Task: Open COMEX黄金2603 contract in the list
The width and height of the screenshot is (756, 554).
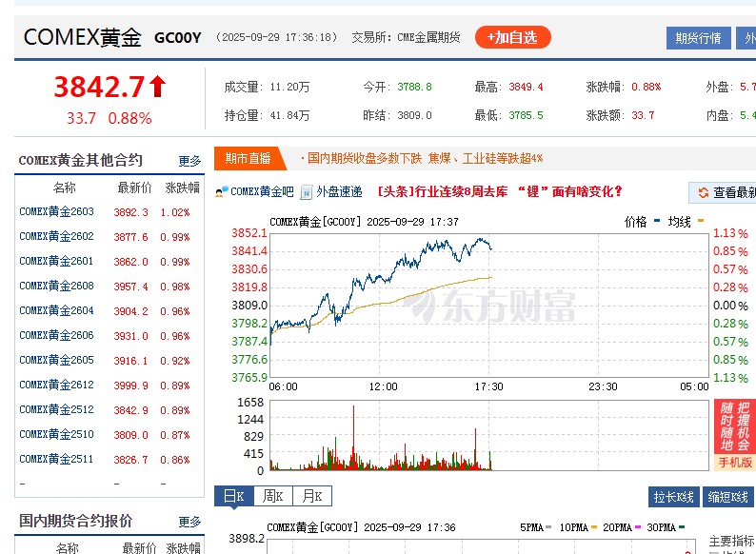Action: [x=56, y=212]
